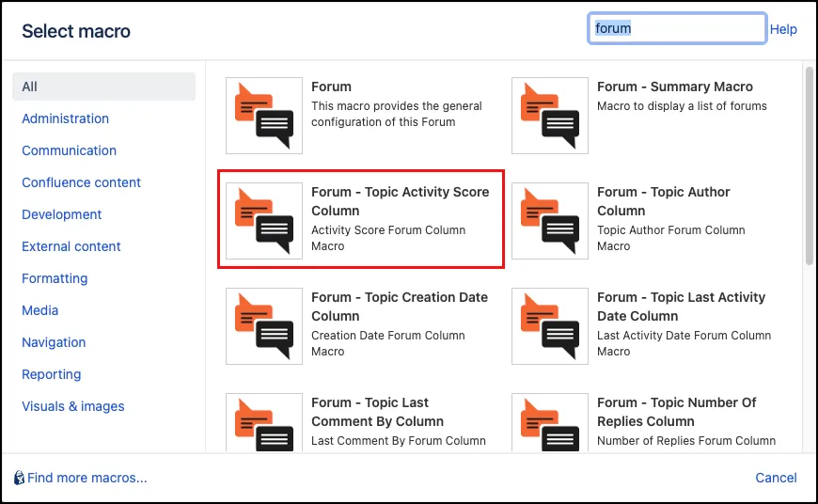Select the All category
The image size is (818, 504).
point(103,87)
